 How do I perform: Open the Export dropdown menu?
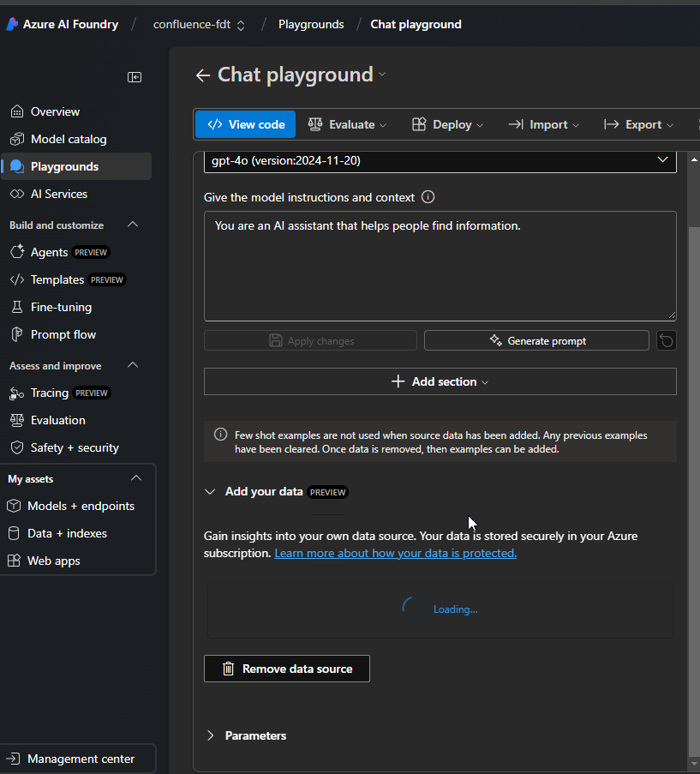pyautogui.click(x=639, y=124)
